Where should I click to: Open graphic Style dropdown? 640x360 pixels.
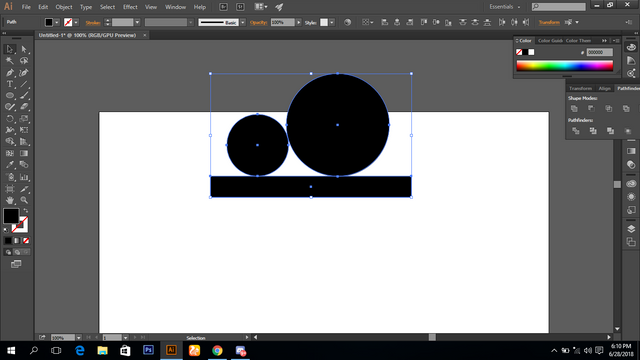[332, 22]
